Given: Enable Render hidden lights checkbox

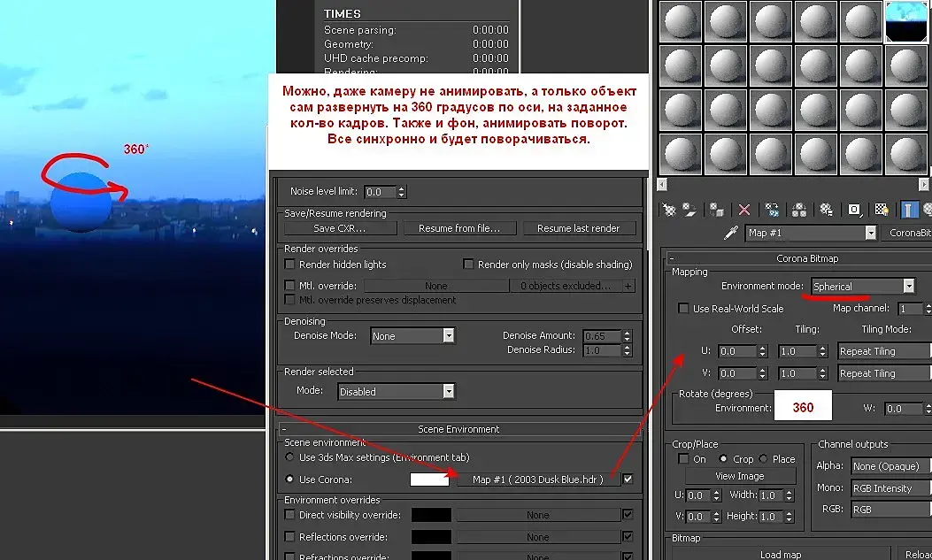Looking at the screenshot, I should (x=289, y=264).
